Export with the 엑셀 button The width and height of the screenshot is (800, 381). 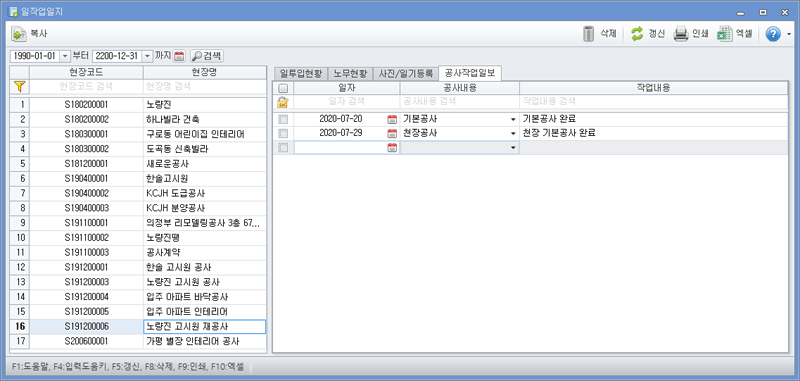[735, 34]
